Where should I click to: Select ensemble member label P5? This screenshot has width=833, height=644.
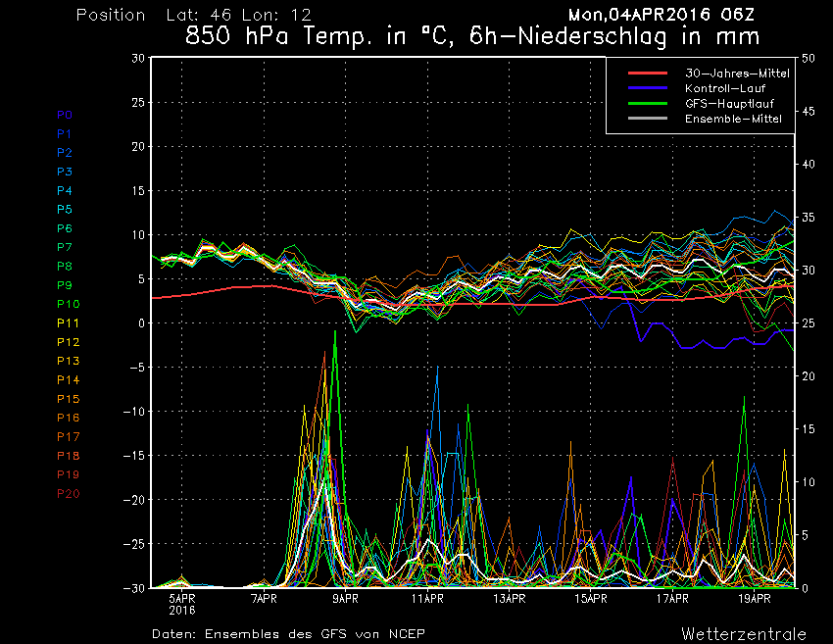point(65,210)
